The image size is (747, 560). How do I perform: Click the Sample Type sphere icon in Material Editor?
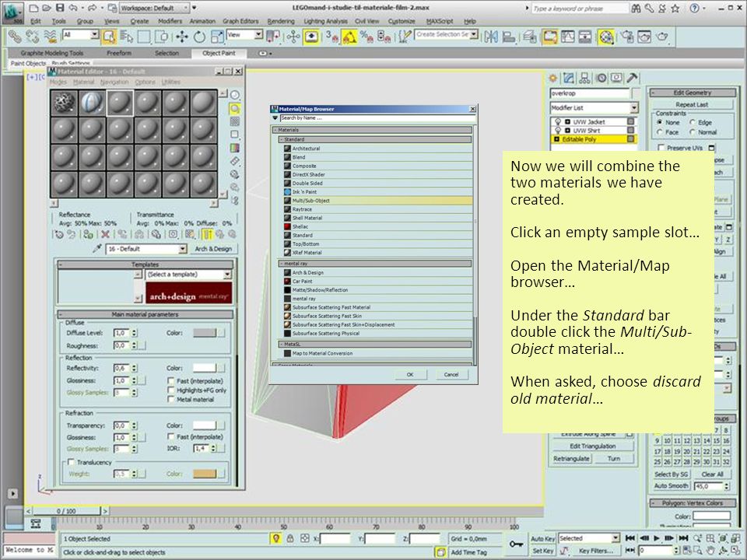tap(235, 95)
